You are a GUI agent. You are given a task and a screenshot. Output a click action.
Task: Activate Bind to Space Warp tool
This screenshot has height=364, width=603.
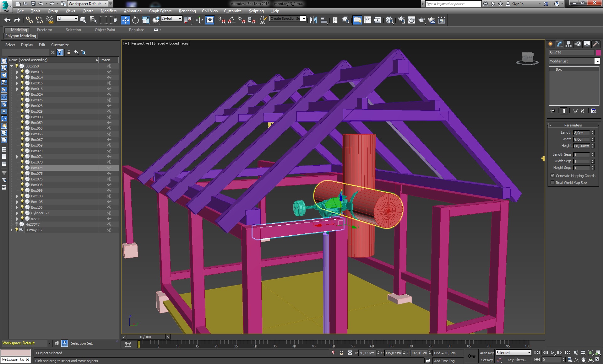(x=50, y=20)
